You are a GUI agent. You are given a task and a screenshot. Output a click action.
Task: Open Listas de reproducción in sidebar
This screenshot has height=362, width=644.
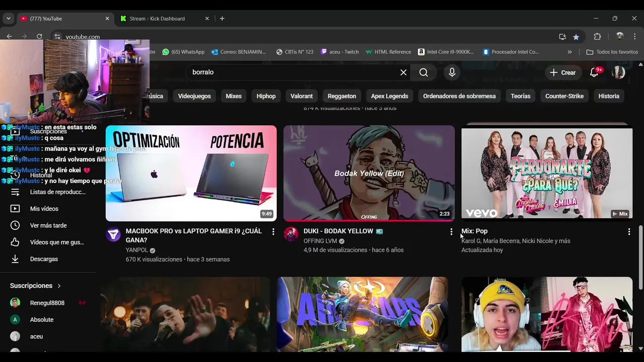click(48, 192)
